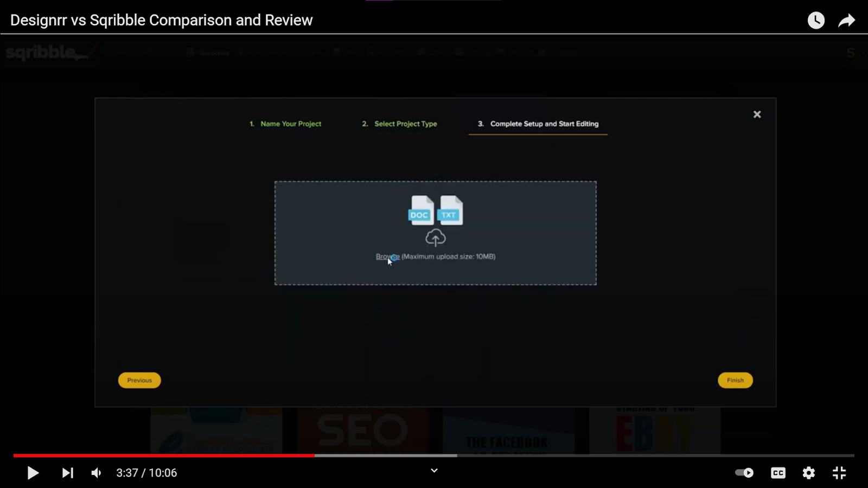Expand the chevron below the progress bar
The width and height of the screenshot is (868, 488).
point(434,471)
